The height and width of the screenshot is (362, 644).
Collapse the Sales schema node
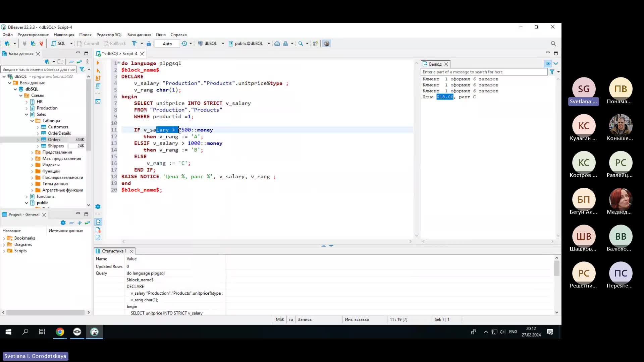pyautogui.click(x=26, y=114)
